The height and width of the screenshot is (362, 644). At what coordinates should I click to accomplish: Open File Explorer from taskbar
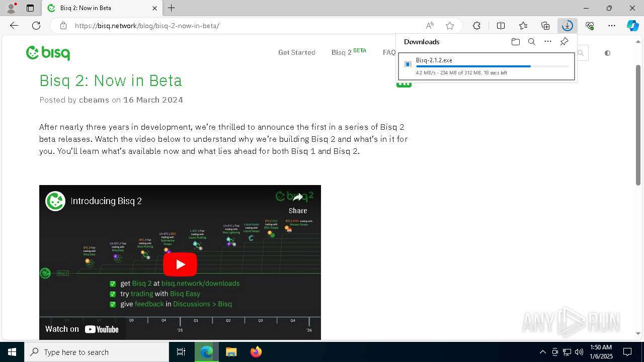(x=231, y=352)
